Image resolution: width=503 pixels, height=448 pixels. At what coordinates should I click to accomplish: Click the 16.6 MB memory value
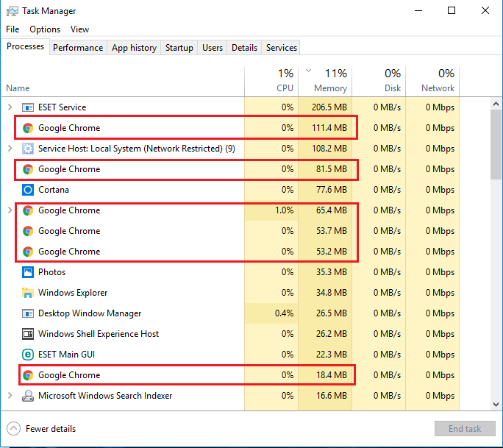click(332, 396)
